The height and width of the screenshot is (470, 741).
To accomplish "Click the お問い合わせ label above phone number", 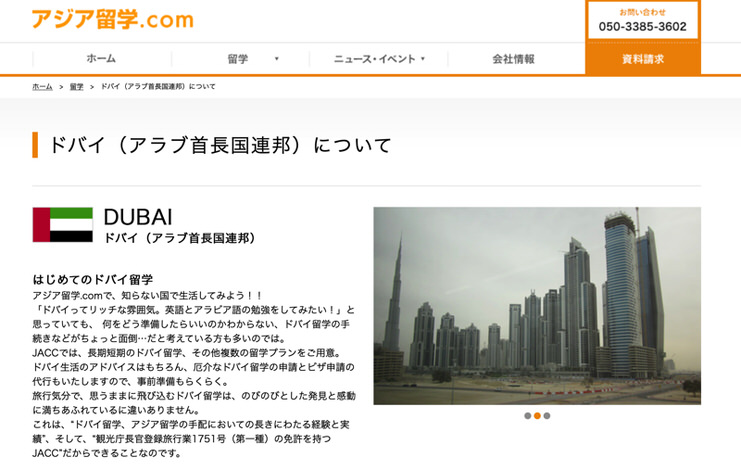I will 642,12.
